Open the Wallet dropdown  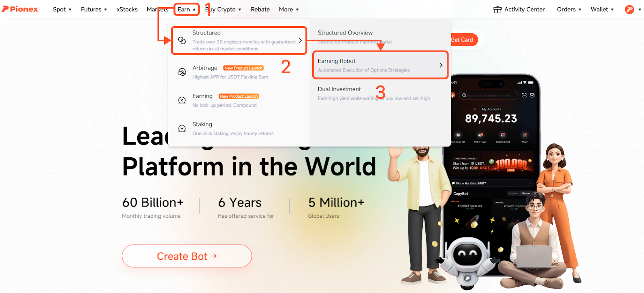[x=602, y=10]
